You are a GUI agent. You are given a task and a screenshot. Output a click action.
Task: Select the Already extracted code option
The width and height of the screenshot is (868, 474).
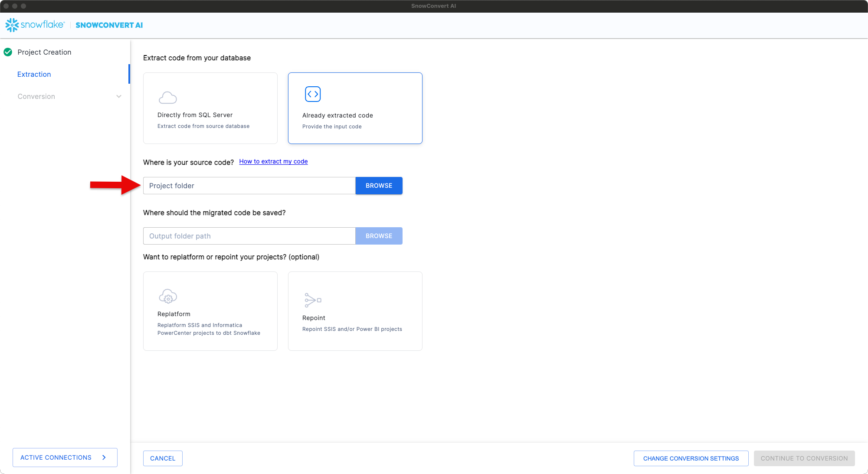point(355,108)
